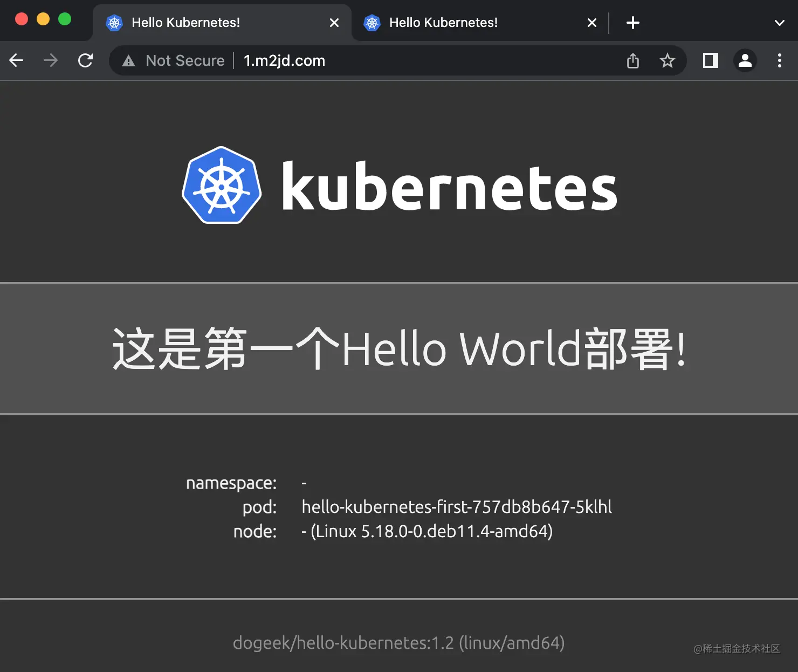798x672 pixels.
Task: Click the pod: label
Action: tap(260, 508)
